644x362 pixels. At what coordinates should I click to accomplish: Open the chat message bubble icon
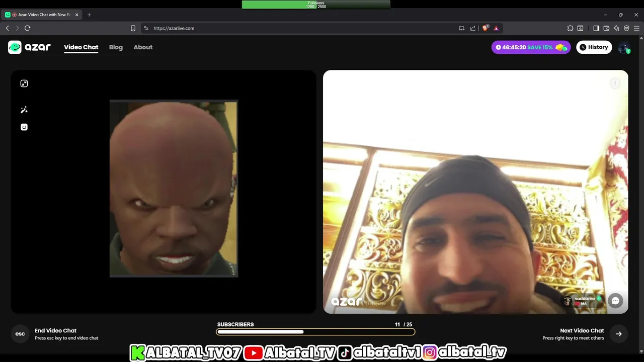click(x=615, y=301)
